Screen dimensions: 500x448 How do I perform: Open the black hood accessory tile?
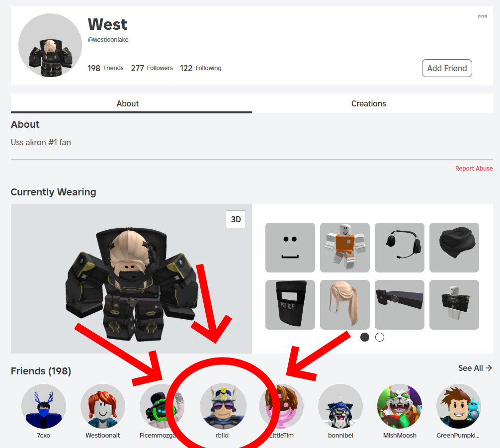(x=454, y=247)
